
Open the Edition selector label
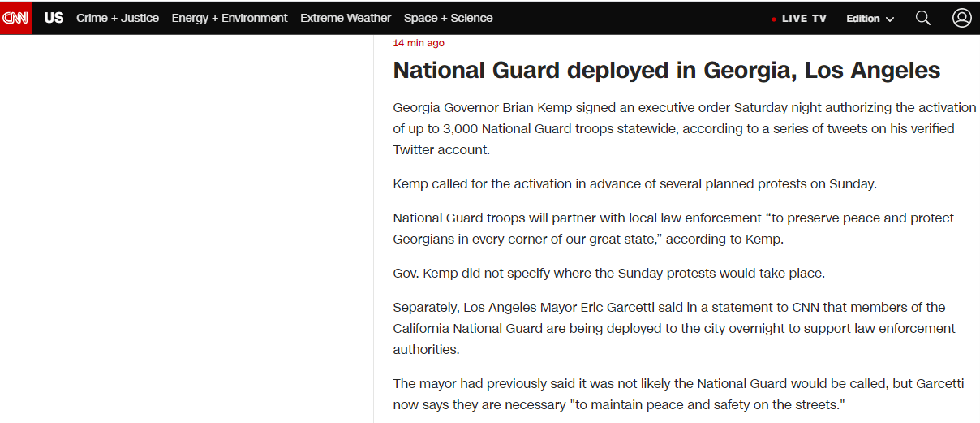tap(862, 19)
